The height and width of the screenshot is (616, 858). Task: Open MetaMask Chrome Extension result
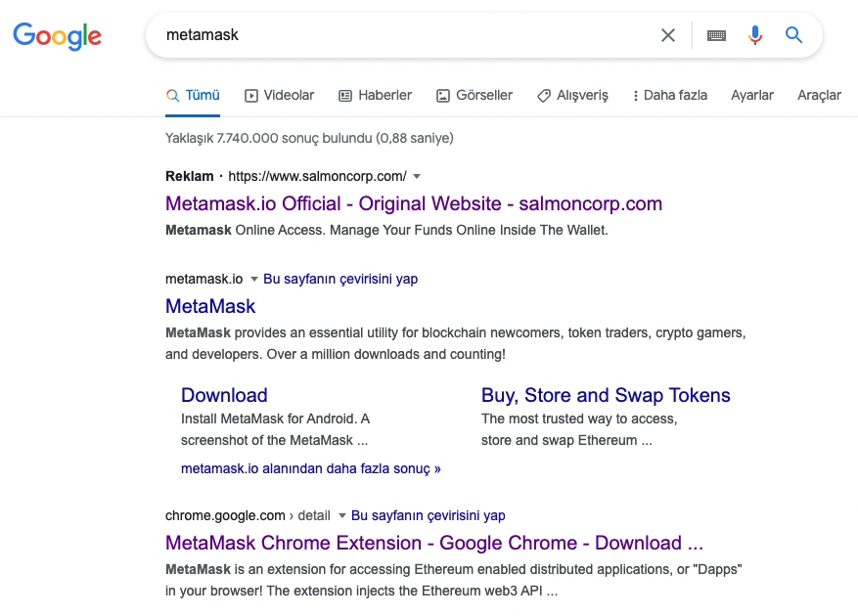[x=433, y=543]
